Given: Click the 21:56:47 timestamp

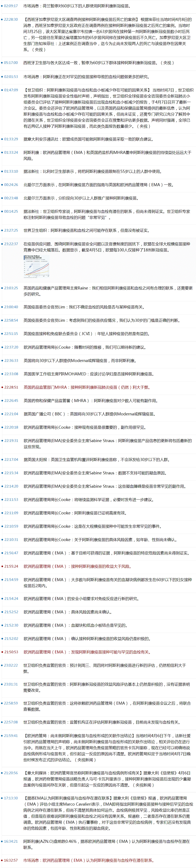Looking at the screenshot, I should tap(11, 553).
